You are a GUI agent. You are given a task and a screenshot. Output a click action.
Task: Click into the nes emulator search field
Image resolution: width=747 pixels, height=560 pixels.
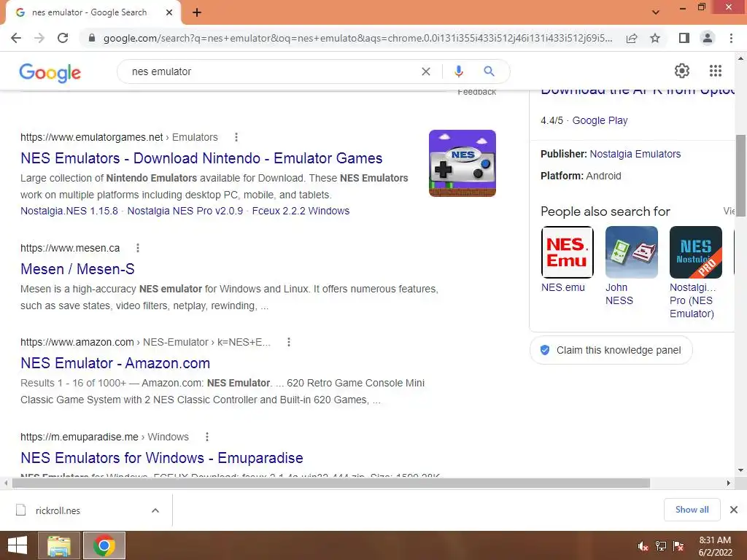click(x=271, y=71)
